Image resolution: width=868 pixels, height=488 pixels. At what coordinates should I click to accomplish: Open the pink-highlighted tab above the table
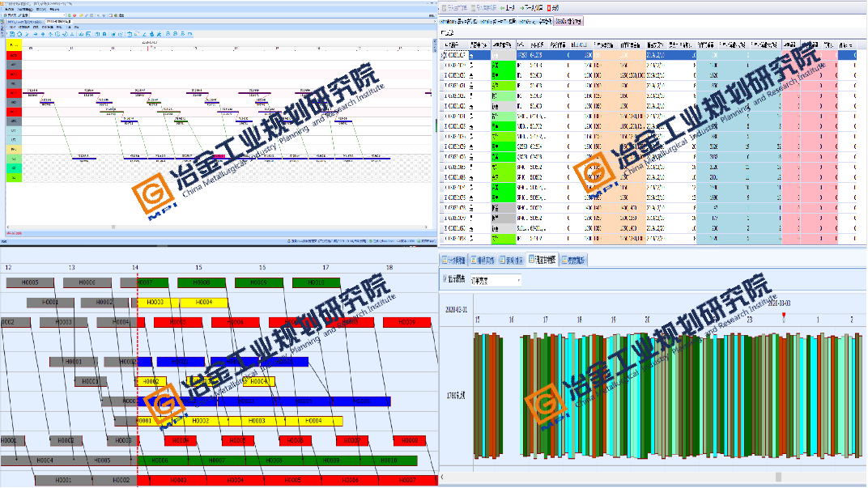click(x=568, y=21)
